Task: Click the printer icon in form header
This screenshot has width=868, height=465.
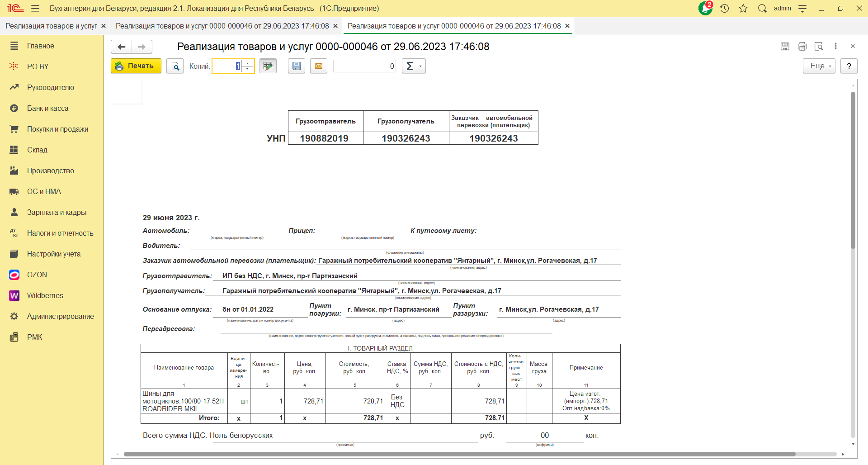Action: (x=802, y=46)
